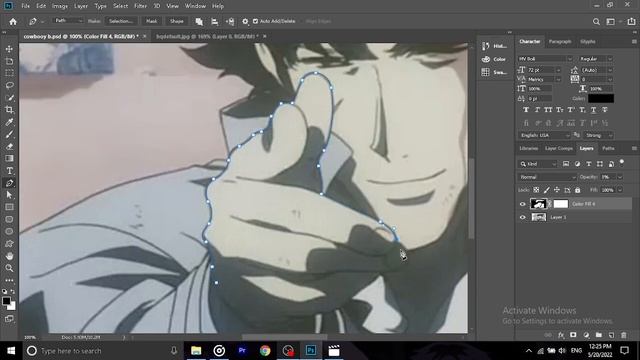640x360 pixels.
Task: Click lock transparent pixels icon
Action: [x=536, y=190]
